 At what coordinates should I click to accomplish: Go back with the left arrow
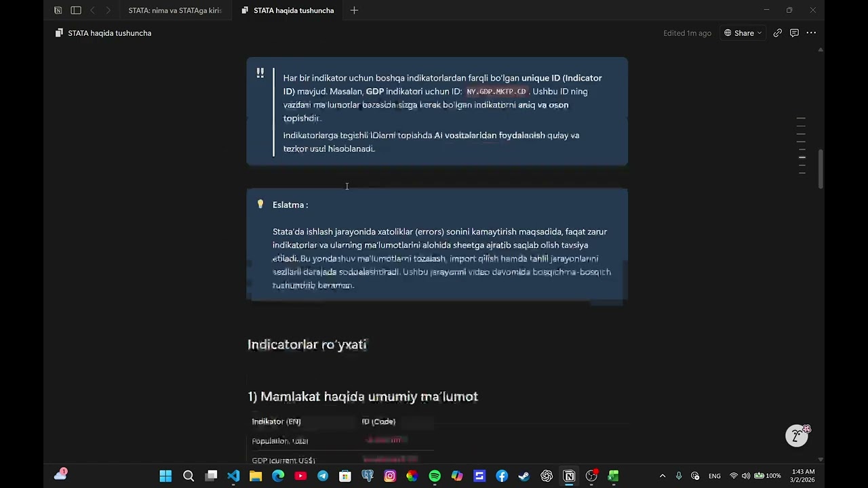(93, 10)
